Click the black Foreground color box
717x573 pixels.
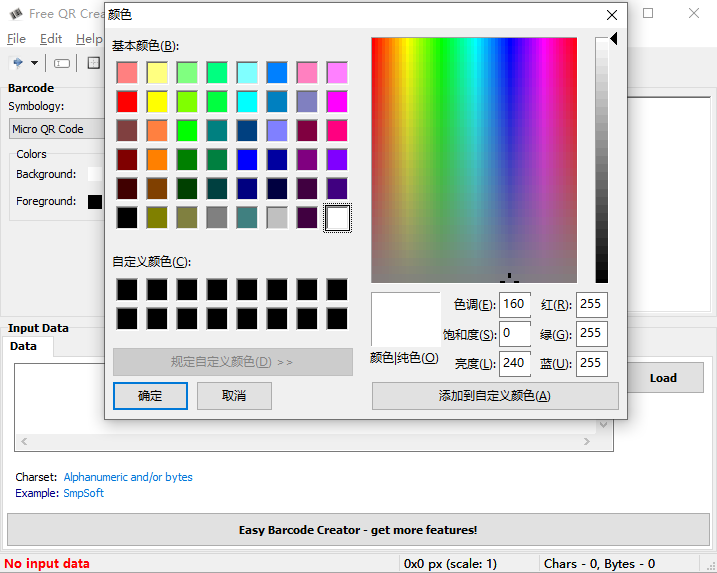[95, 202]
